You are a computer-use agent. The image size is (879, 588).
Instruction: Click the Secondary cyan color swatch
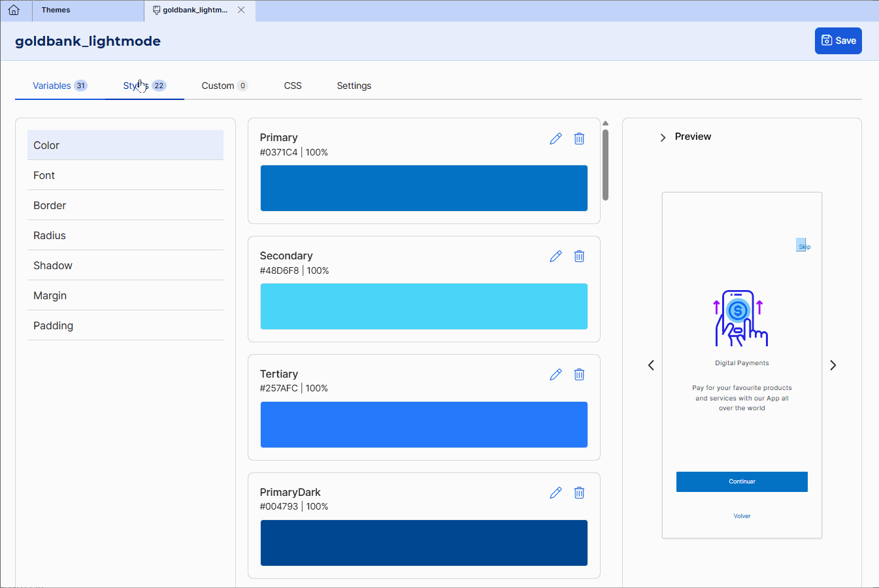coord(423,306)
